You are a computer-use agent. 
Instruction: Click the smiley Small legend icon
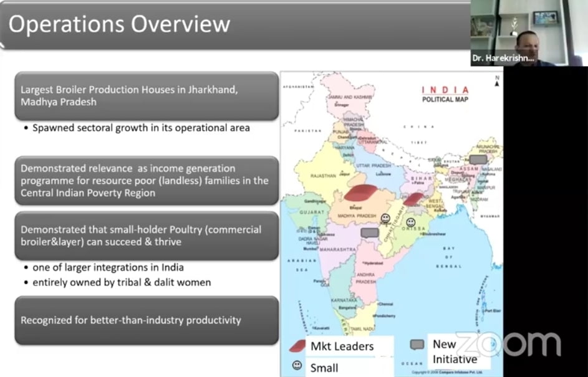[x=297, y=365]
